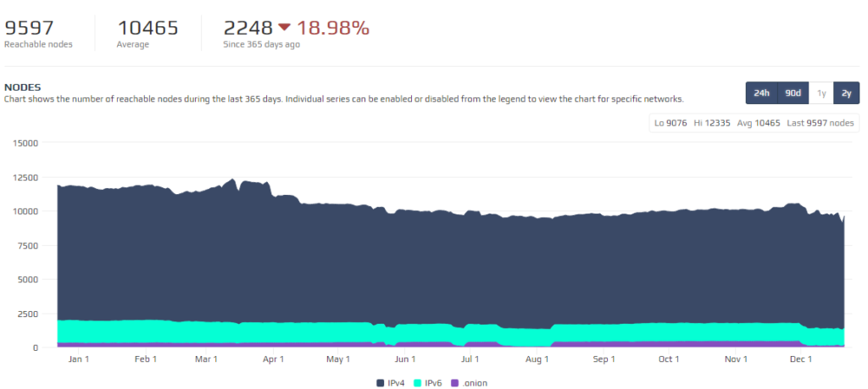Click the IPv6 legend color dot
The width and height of the screenshot is (868, 389).
(417, 383)
